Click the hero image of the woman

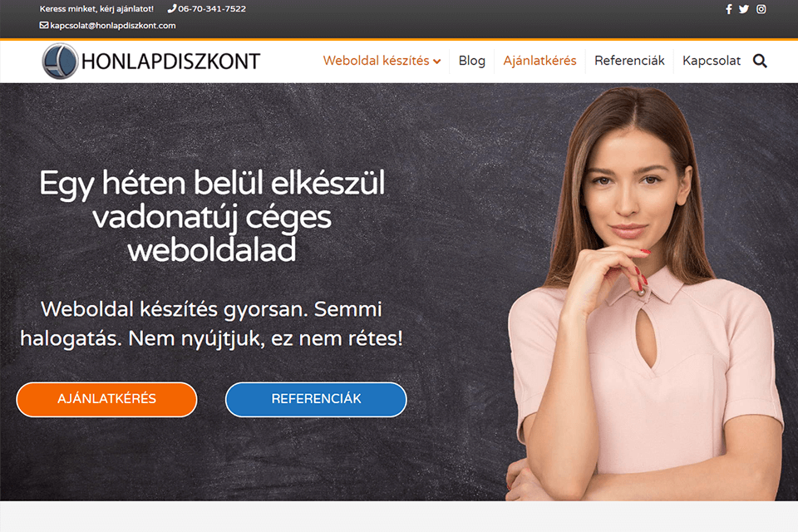(x=643, y=293)
